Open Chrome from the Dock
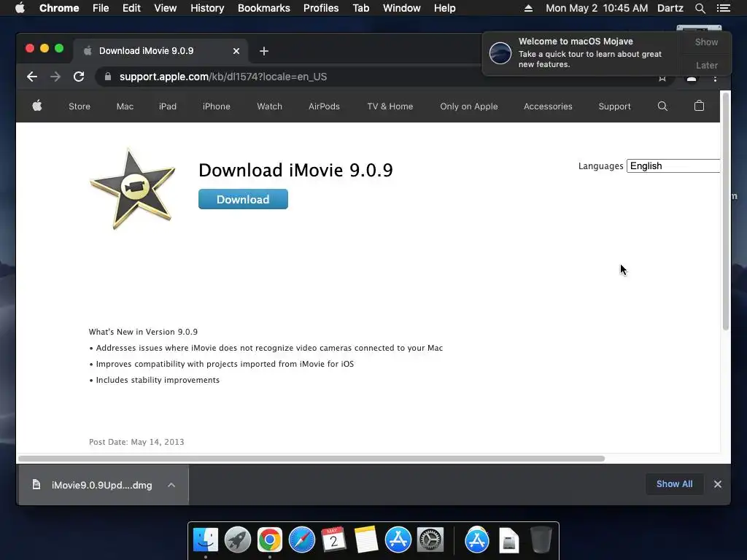The height and width of the screenshot is (560, 747). click(270, 540)
